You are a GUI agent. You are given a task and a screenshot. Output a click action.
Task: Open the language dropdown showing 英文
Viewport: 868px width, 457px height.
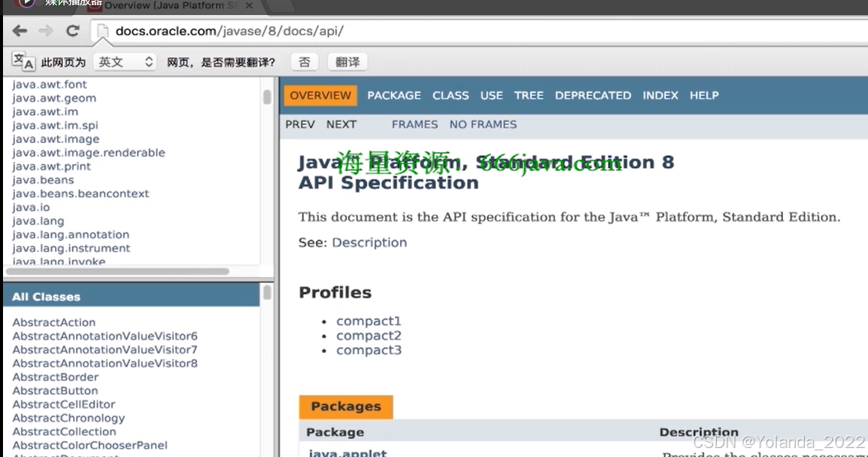125,62
